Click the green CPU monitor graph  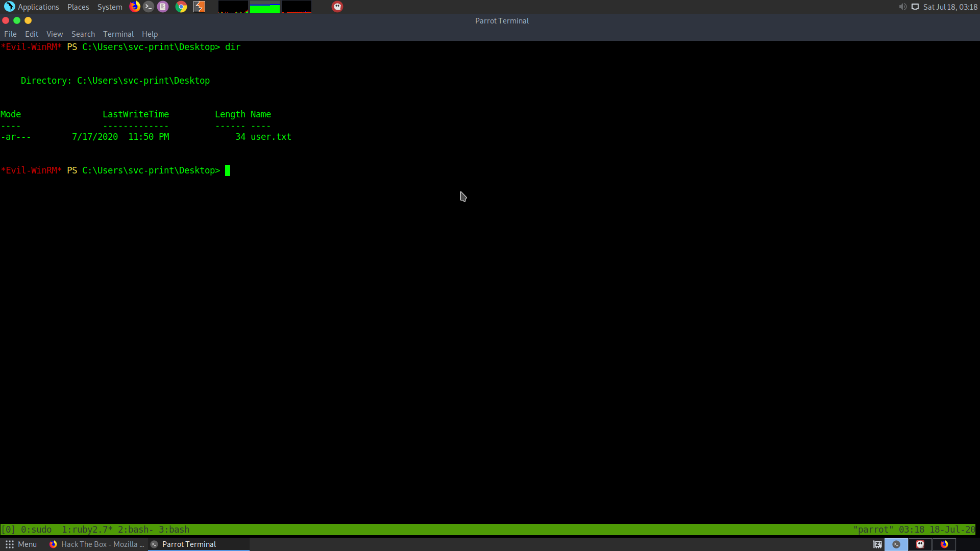pyautogui.click(x=264, y=7)
